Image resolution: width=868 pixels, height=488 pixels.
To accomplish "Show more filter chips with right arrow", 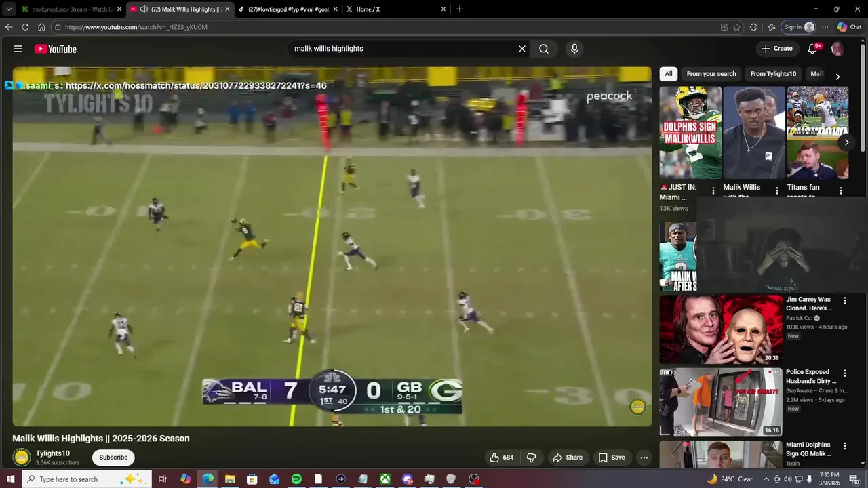I will click(837, 77).
